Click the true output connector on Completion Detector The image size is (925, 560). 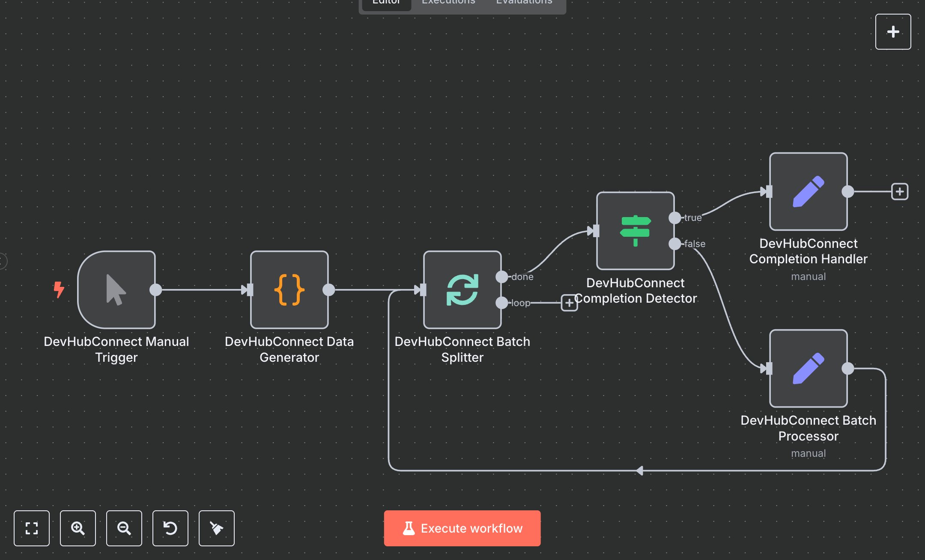coord(675,217)
